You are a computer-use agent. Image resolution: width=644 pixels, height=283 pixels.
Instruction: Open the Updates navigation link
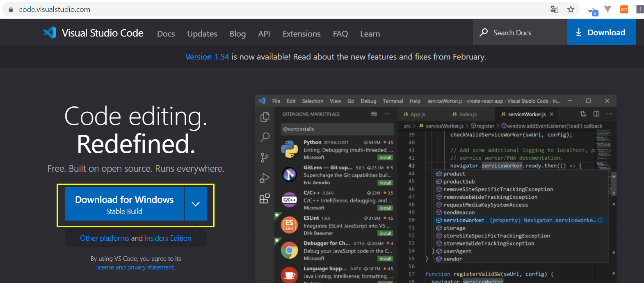(202, 34)
